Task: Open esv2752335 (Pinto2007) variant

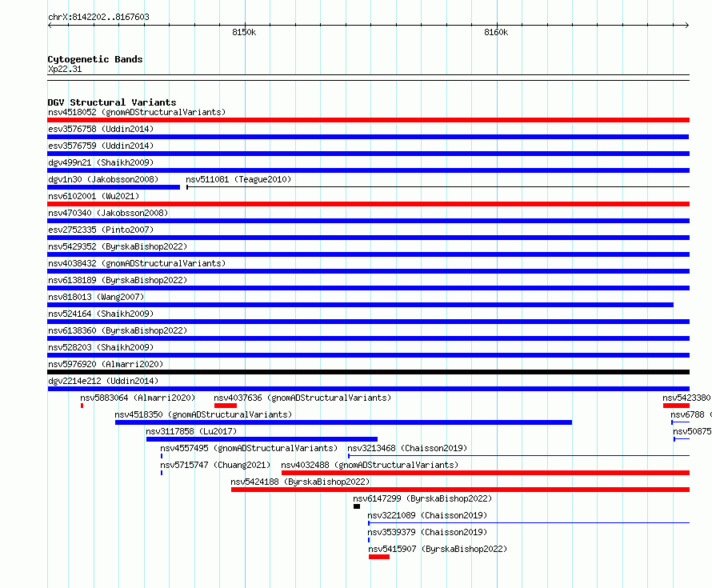Action: point(101,230)
